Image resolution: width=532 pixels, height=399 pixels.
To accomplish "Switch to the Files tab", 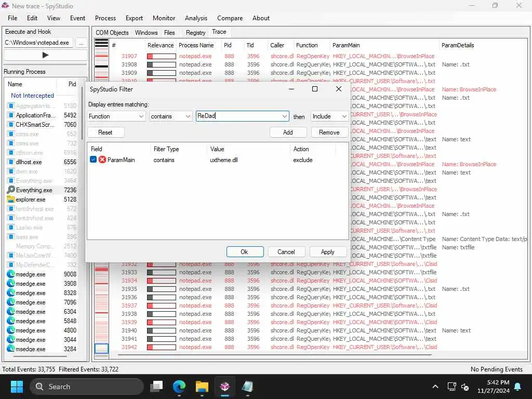I will click(x=169, y=33).
